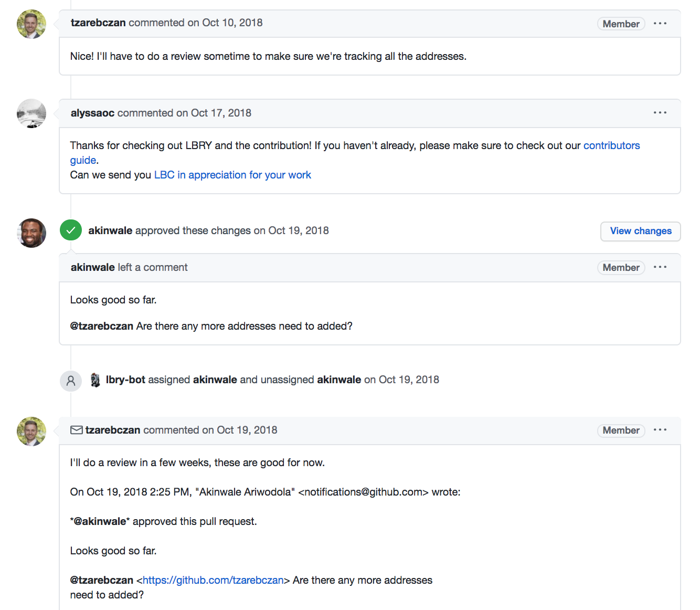
Task: Follow the LBC in appreciation for your work link
Action: click(x=232, y=175)
